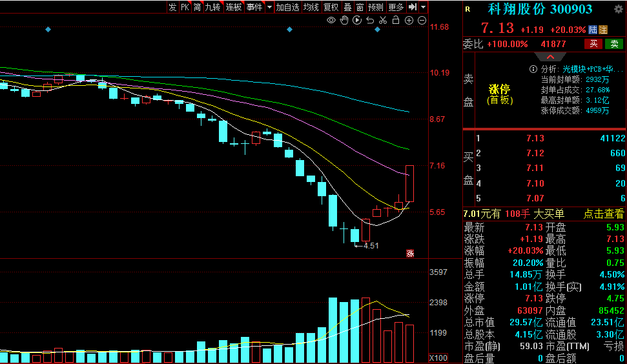The height and width of the screenshot is (364, 627).
Task: Expand the dropdown arrow after 事件
Action: coord(269,7)
